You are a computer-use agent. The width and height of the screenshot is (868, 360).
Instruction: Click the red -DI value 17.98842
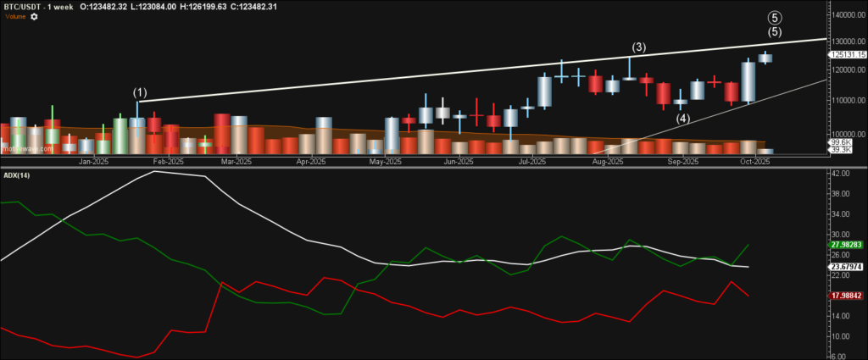tap(847, 296)
